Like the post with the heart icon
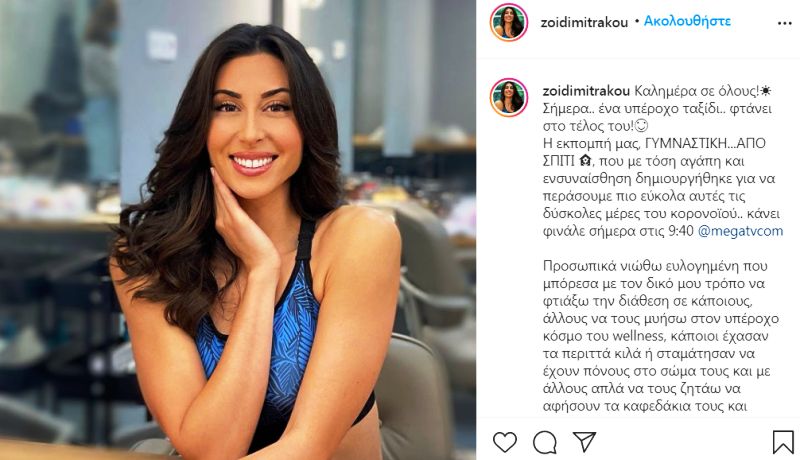The height and width of the screenshot is (460, 800). [x=505, y=442]
